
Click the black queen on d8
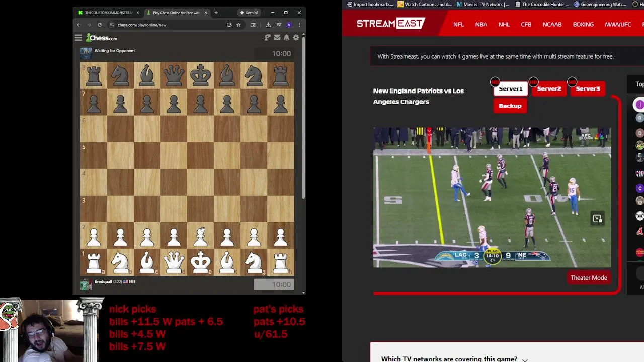click(174, 75)
